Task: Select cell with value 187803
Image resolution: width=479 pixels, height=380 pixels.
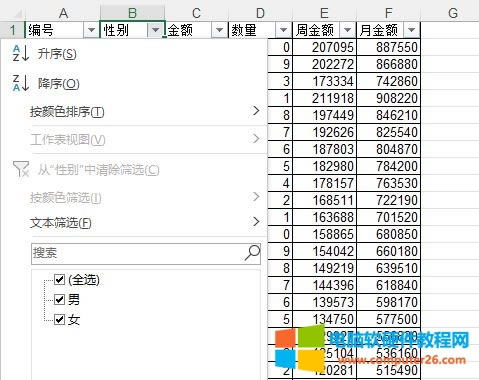Action: [x=324, y=149]
